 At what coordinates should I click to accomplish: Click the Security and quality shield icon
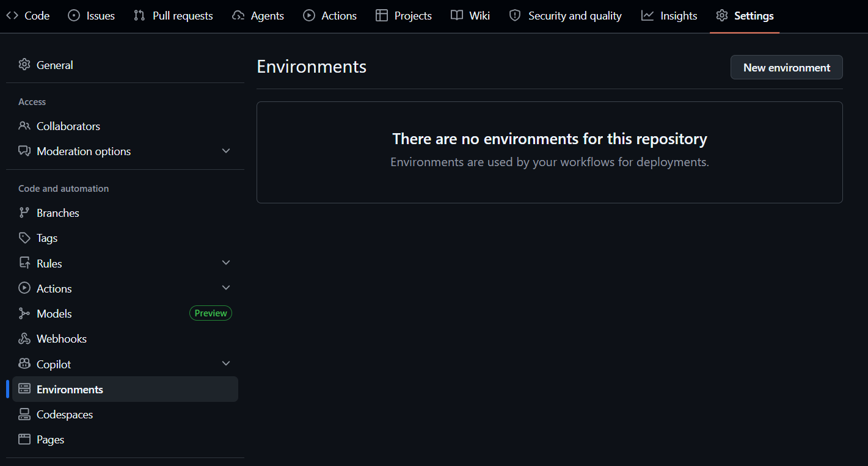(x=515, y=15)
